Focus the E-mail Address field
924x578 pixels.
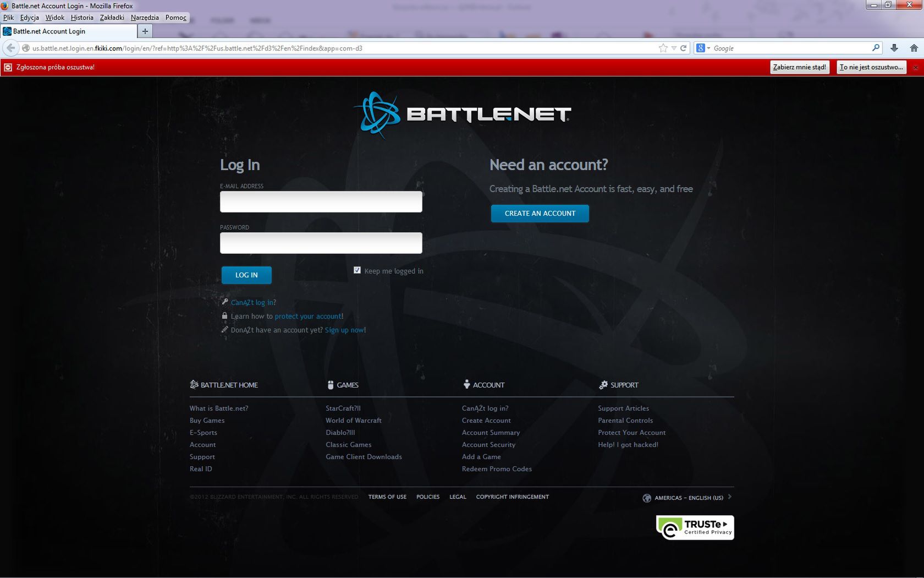[x=321, y=201]
